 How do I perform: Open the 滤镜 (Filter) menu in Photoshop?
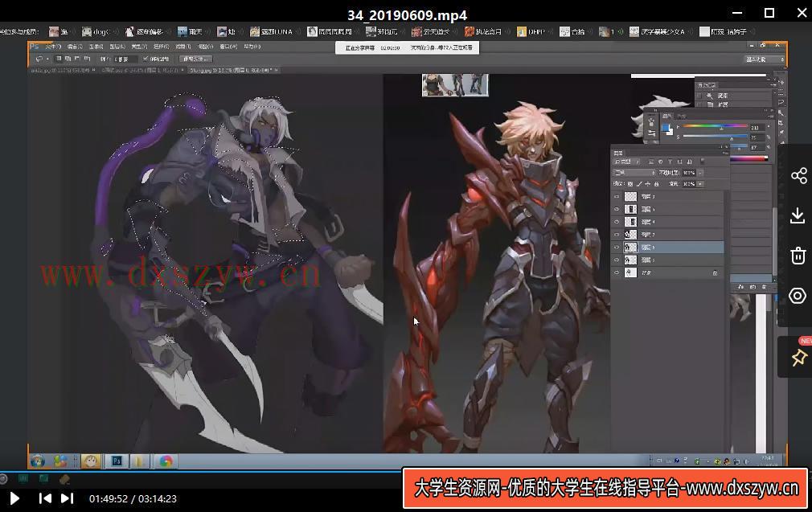pyautogui.click(x=182, y=47)
